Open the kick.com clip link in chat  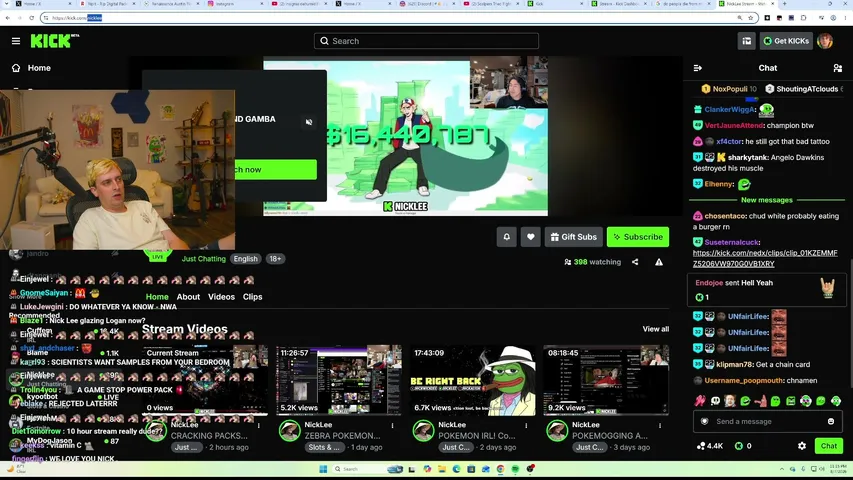tap(765, 259)
